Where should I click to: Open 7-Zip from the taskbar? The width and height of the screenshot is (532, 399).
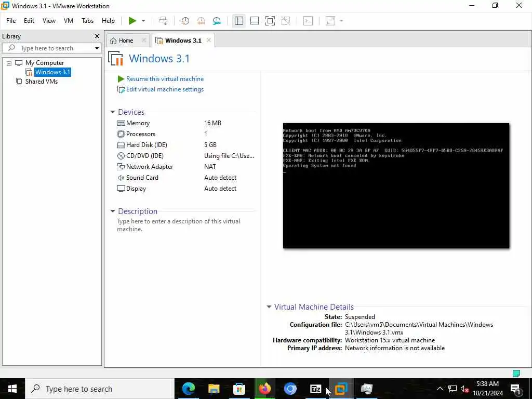(315, 389)
